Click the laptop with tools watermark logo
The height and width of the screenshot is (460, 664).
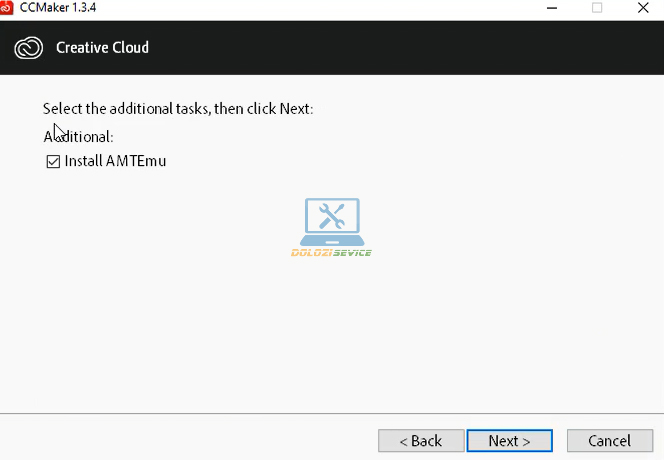tap(331, 221)
